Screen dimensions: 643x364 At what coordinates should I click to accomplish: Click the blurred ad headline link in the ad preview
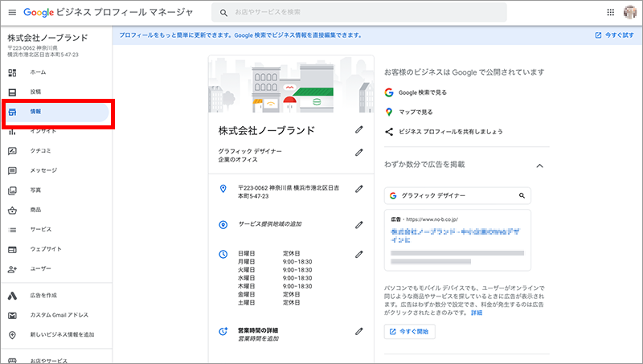(455, 235)
